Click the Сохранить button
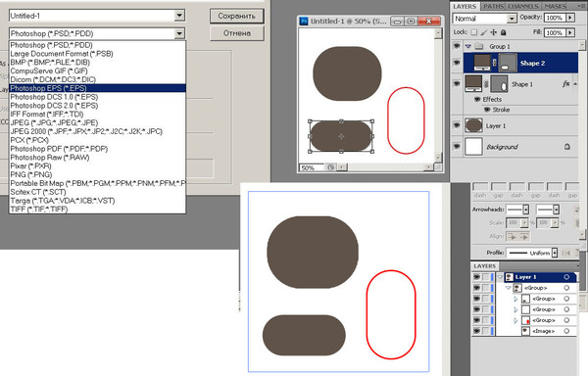Image resolution: width=588 pixels, height=376 pixels. pyautogui.click(x=236, y=16)
